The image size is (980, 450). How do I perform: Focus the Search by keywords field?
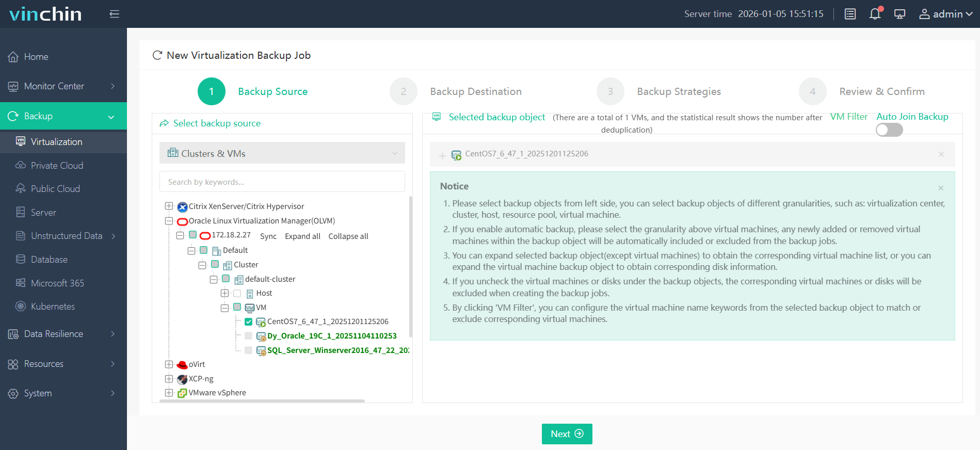(x=282, y=182)
